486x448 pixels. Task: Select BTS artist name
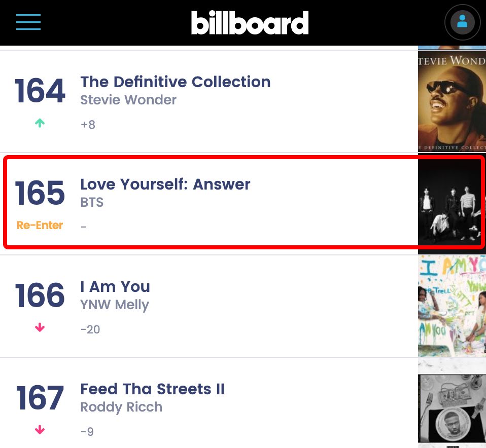click(92, 202)
